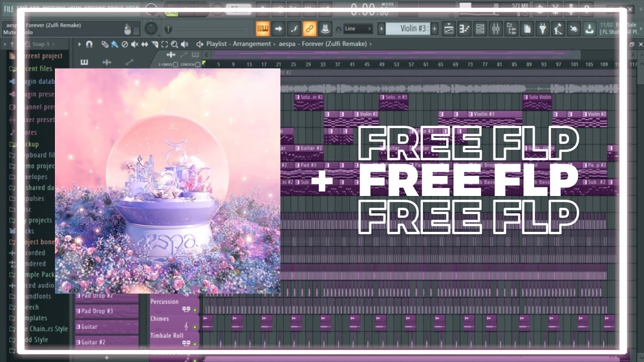Open the plugin picker plug icon
This screenshot has width=644, height=362.
[x=542, y=29]
